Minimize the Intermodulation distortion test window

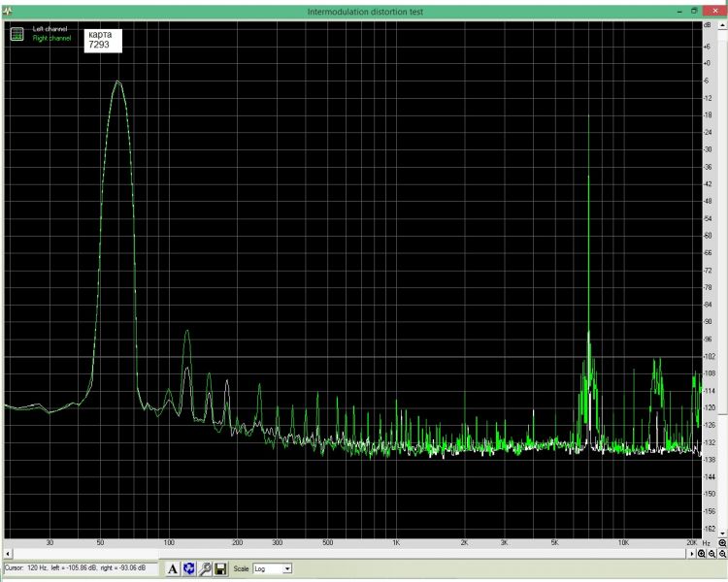click(679, 11)
